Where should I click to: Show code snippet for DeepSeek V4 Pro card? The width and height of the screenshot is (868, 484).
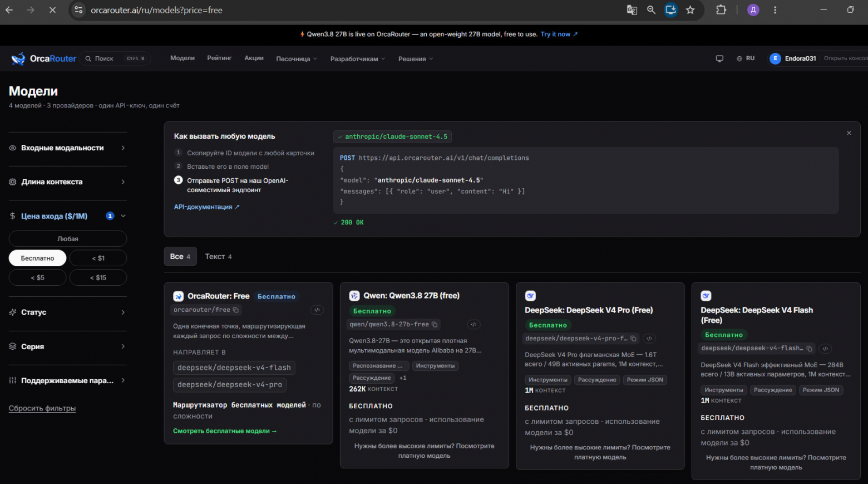[x=649, y=339]
